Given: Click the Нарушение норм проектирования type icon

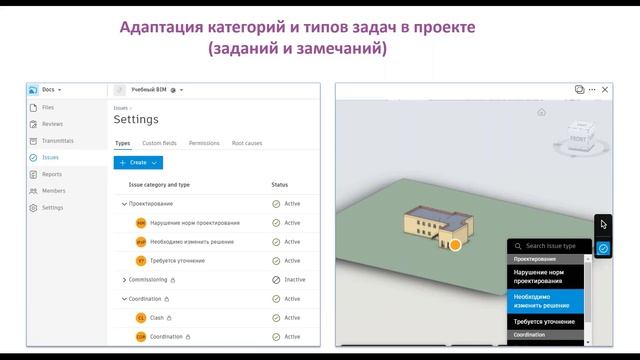Looking at the screenshot, I should [x=141, y=223].
